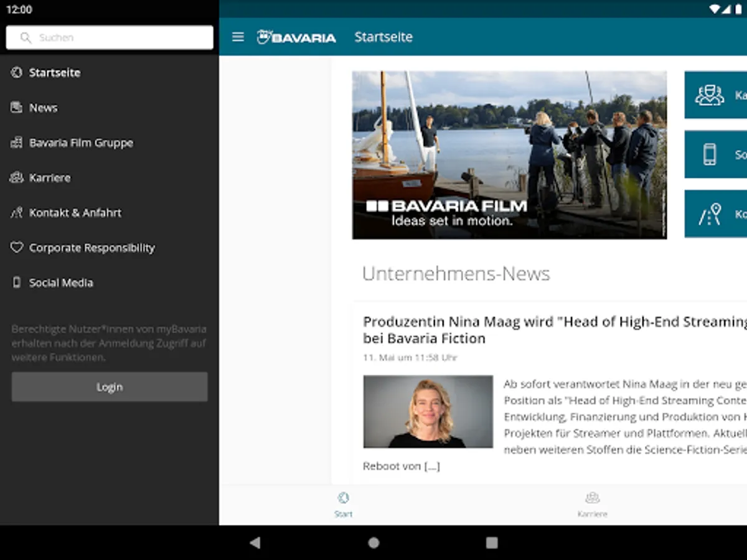Image resolution: width=747 pixels, height=560 pixels.
Task: Open the Nina Maag news headline
Action: coord(555,330)
